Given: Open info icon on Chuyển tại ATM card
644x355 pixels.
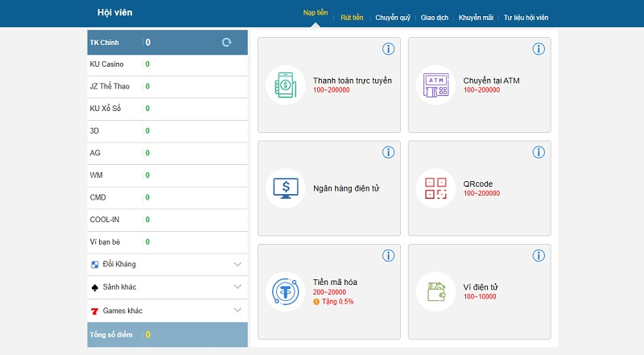Looking at the screenshot, I should (x=539, y=49).
